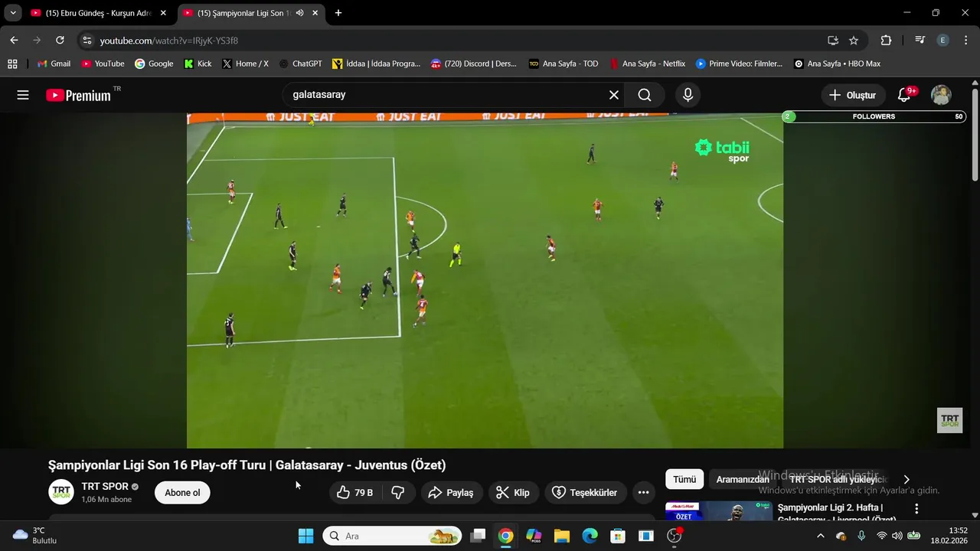Open the TRT SPOR channel name link
The height and width of the screenshot is (551, 980).
point(105,487)
